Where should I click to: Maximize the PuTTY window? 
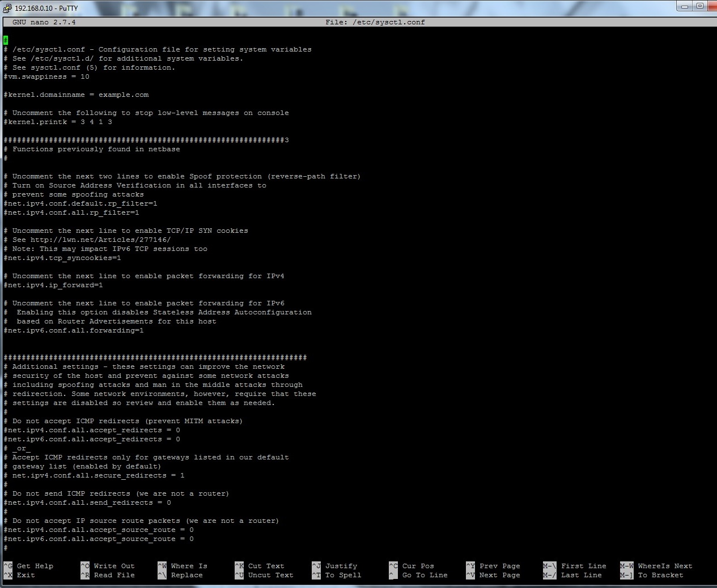(x=699, y=6)
